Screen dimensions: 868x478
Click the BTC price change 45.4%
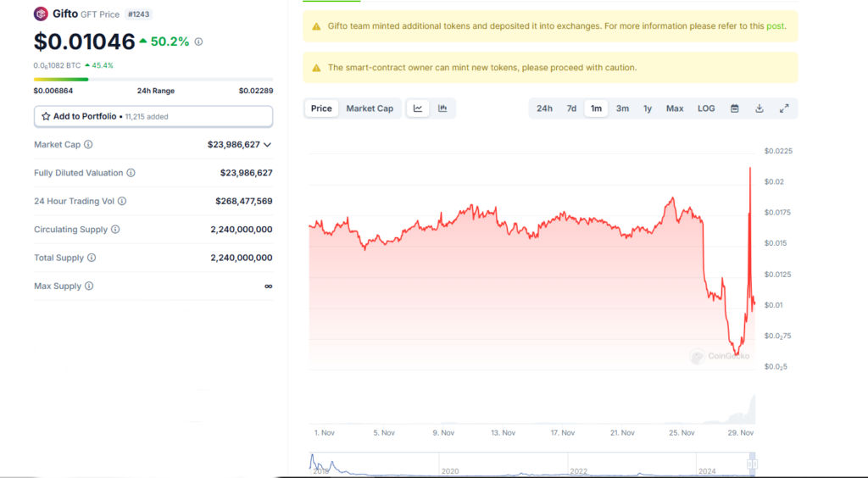[x=99, y=65]
